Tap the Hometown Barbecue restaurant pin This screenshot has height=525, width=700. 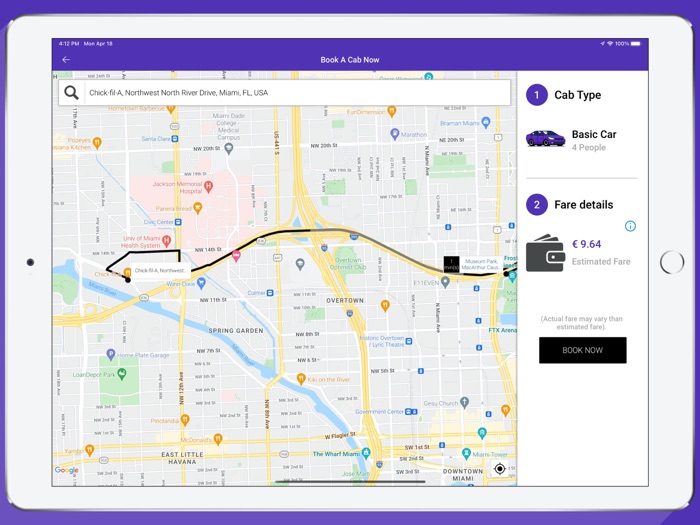[x=171, y=108]
